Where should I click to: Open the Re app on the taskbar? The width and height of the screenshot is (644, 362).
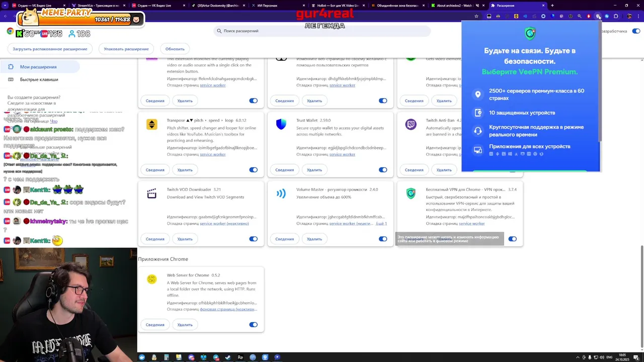tap(240, 357)
